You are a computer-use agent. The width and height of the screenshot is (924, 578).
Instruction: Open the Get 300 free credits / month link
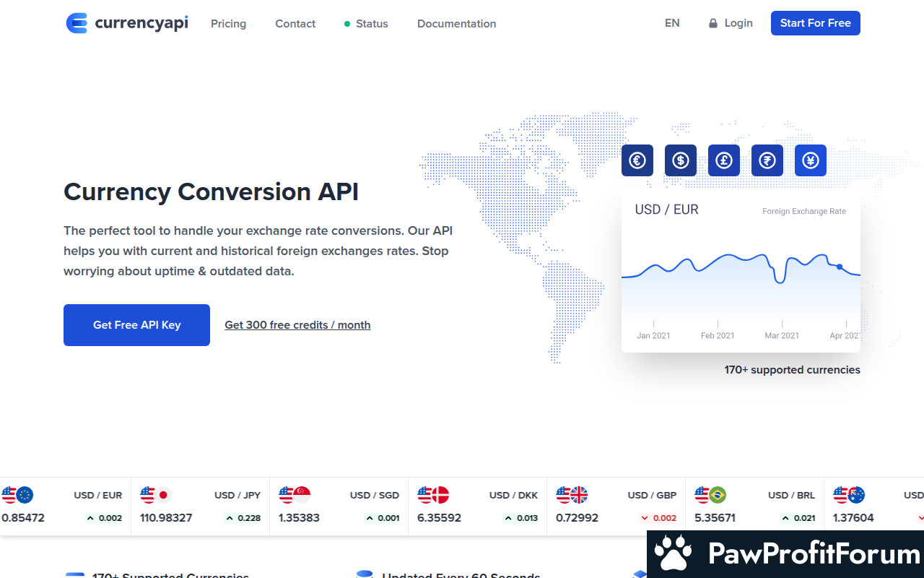[297, 325]
